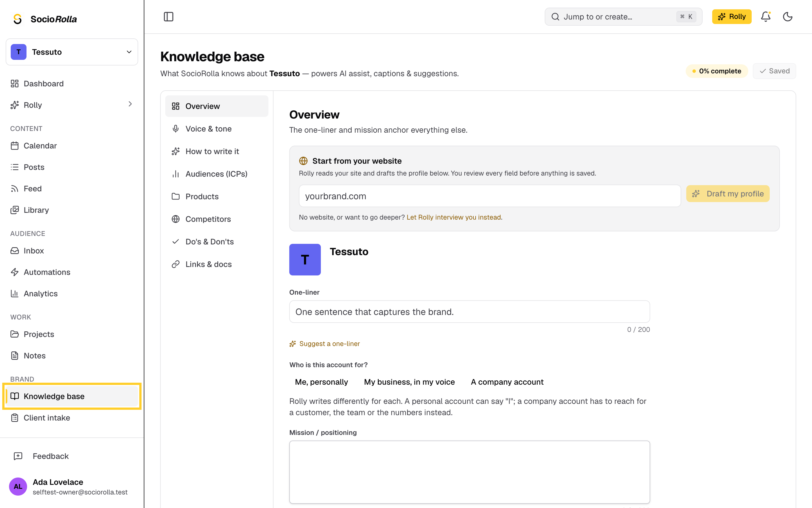The width and height of the screenshot is (812, 508).
Task: Click the yellow Rolly button
Action: 731,16
